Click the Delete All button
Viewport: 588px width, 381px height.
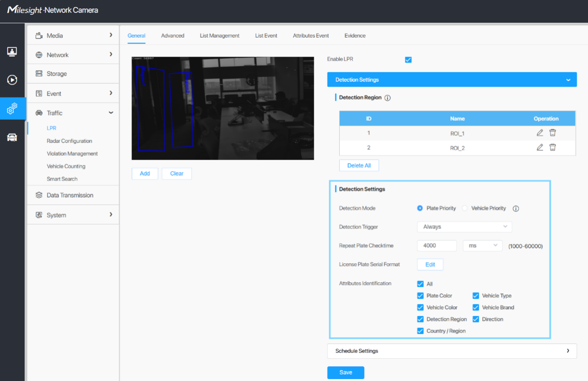pyautogui.click(x=359, y=165)
